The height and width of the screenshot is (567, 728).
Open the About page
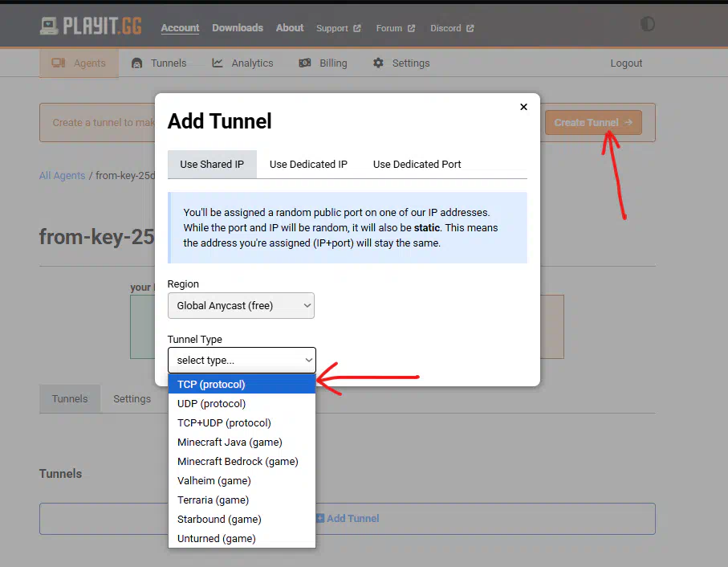click(x=290, y=28)
